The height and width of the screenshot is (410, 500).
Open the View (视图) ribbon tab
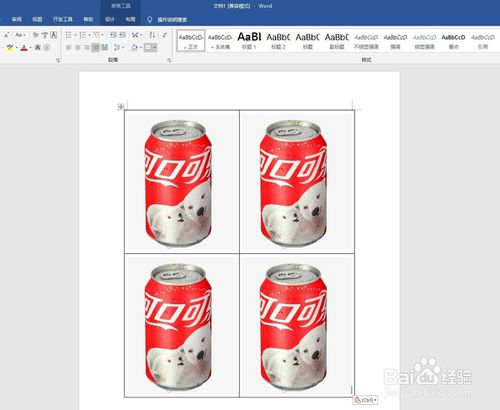click(37, 19)
